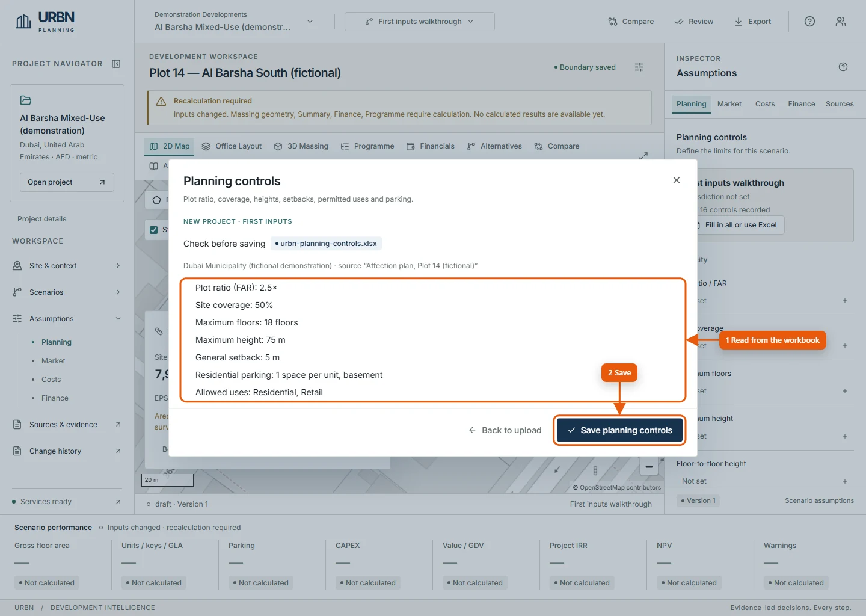
Task: Expand the workspace to fullscreen arrow icon
Action: [643, 155]
